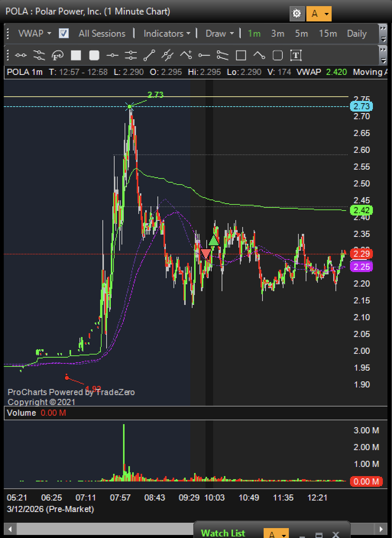Switch to the 3m timeframe
The image size is (392, 538).
[x=278, y=33]
